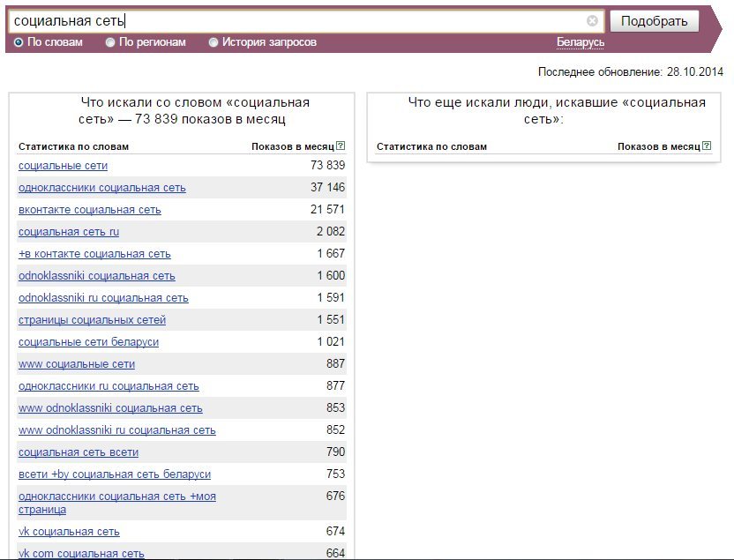Click into the «социальная сеть» search input
The width and height of the screenshot is (734, 560).
300,21
